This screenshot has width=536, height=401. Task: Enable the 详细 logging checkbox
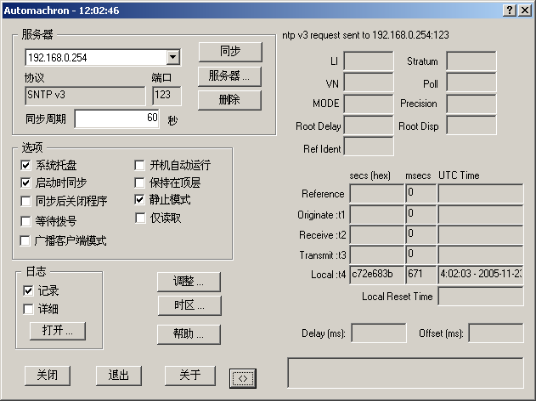pos(28,309)
